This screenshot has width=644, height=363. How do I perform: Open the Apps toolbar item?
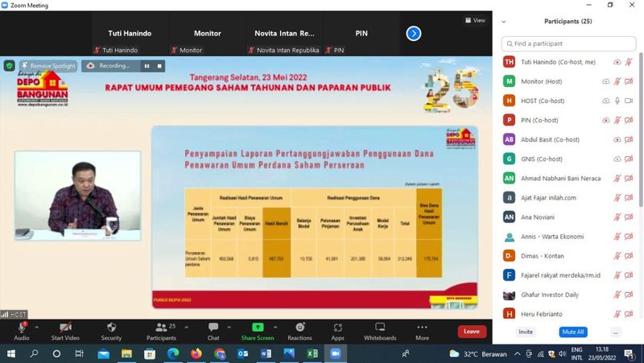(x=337, y=331)
